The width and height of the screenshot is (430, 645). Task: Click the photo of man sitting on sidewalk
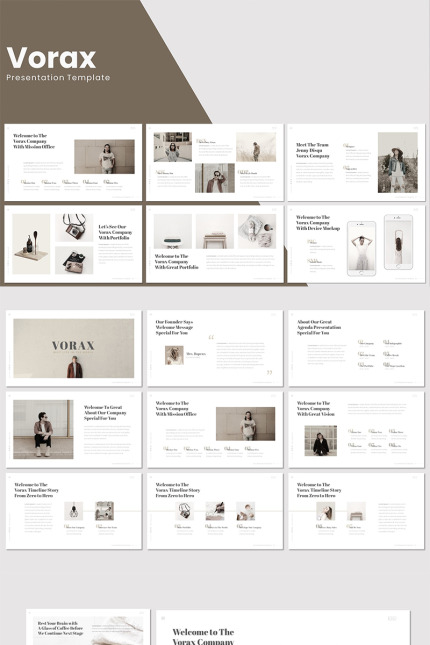pyautogui.click(x=43, y=429)
